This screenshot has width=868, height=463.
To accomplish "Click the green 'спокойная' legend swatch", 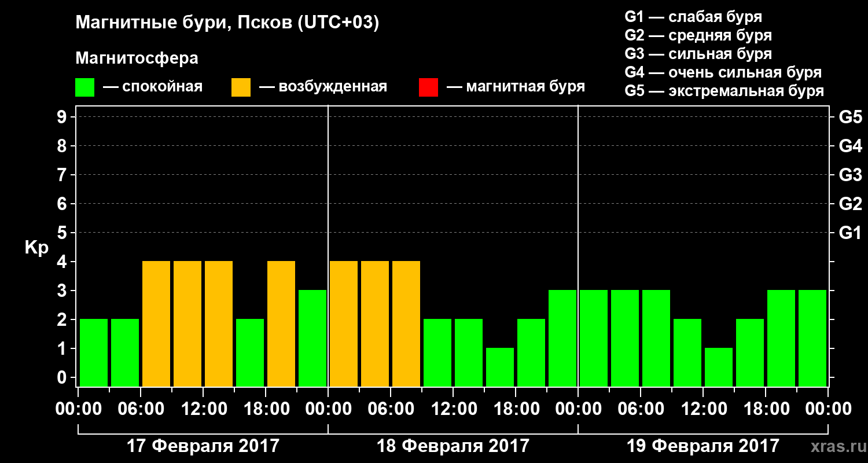I will pyautogui.click(x=84, y=87).
